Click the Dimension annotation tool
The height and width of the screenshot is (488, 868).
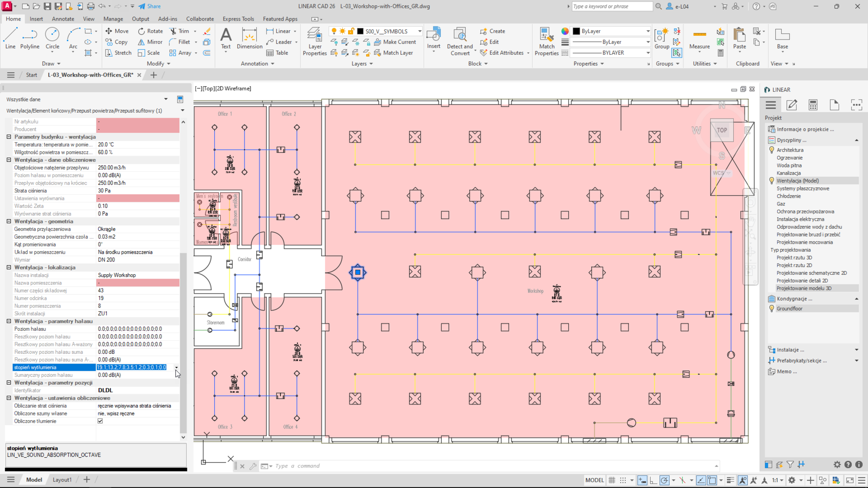coord(249,39)
